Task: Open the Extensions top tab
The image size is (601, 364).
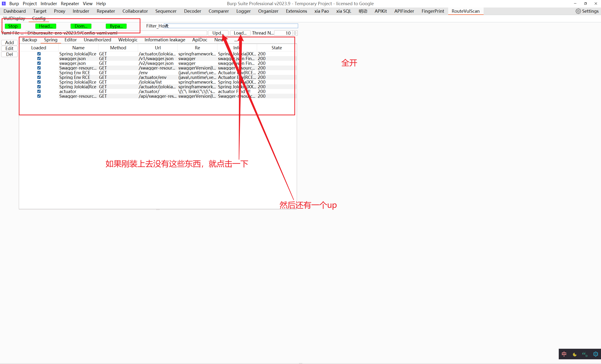Action: click(x=296, y=11)
